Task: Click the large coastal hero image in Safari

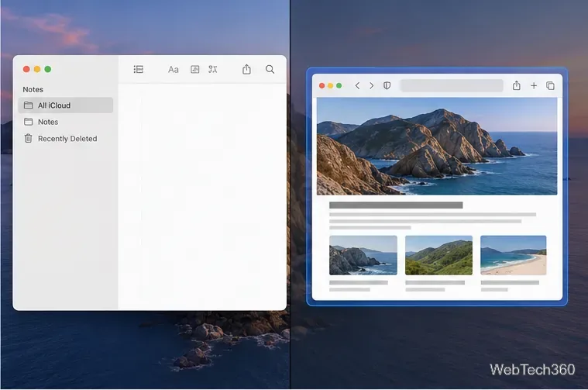Action: [x=437, y=146]
